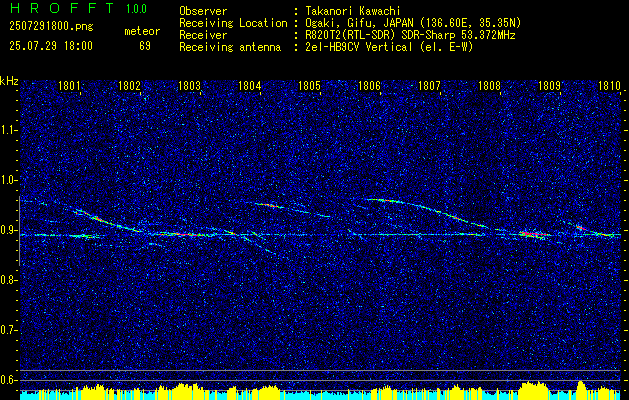Click the 2el-HB9CV Vertical antenna text
Viewport: 629px width, 400px height.
coord(388,47)
